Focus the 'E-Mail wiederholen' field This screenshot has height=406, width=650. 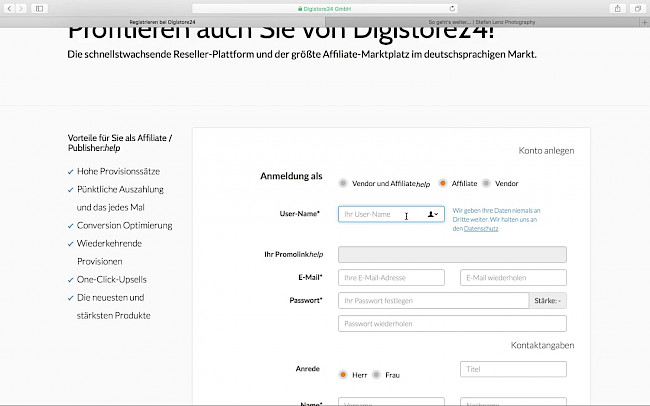click(513, 277)
